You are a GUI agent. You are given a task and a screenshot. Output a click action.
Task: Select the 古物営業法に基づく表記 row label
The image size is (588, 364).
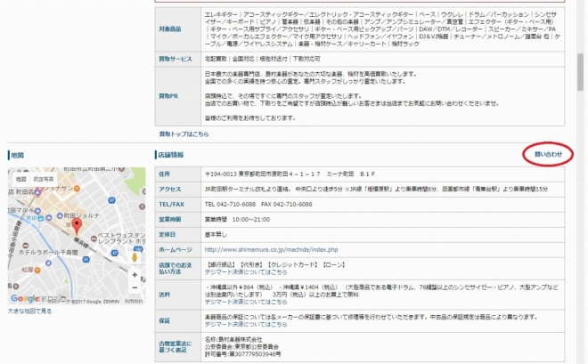click(x=176, y=346)
